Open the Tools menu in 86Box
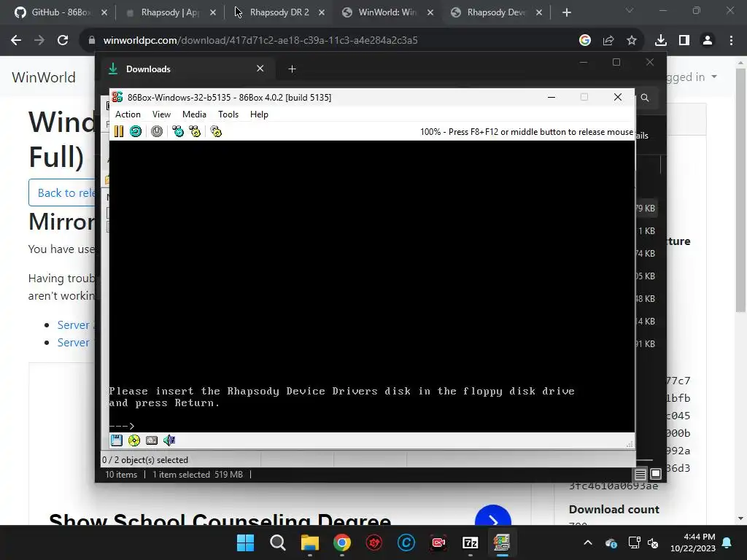This screenshot has height=560, width=747. pyautogui.click(x=228, y=114)
